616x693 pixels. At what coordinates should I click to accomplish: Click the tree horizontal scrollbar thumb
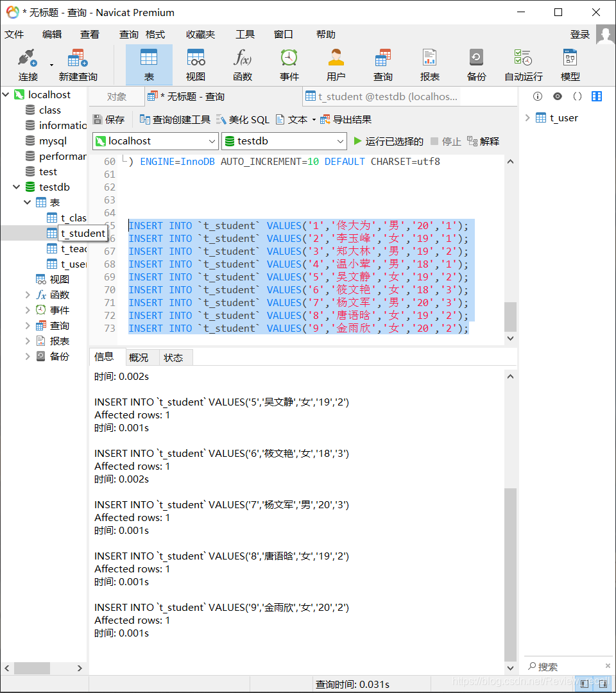tap(32, 668)
